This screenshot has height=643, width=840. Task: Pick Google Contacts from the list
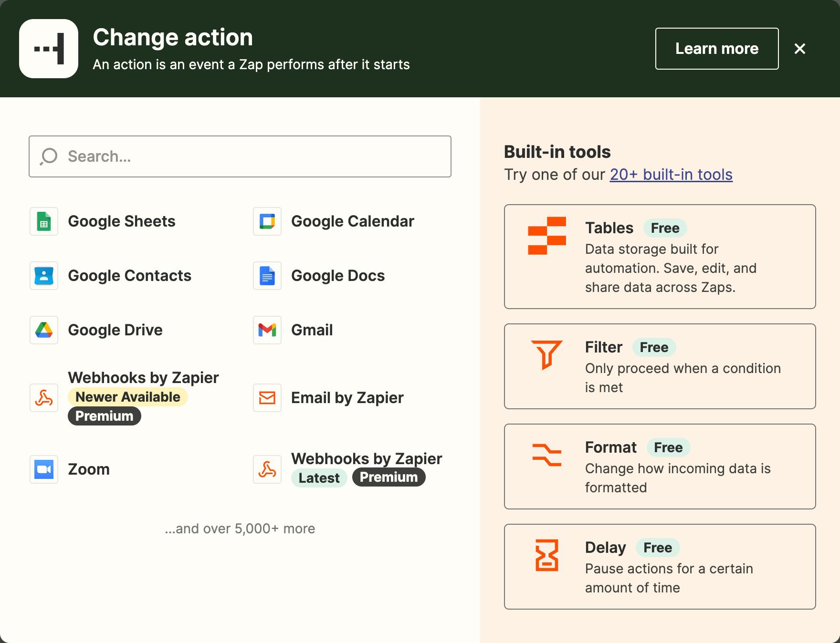click(x=129, y=276)
